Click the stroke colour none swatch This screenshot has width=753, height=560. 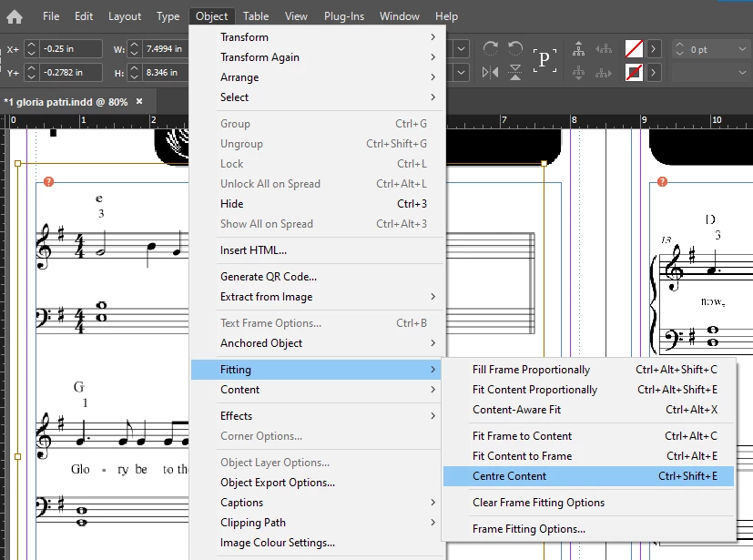pos(634,73)
